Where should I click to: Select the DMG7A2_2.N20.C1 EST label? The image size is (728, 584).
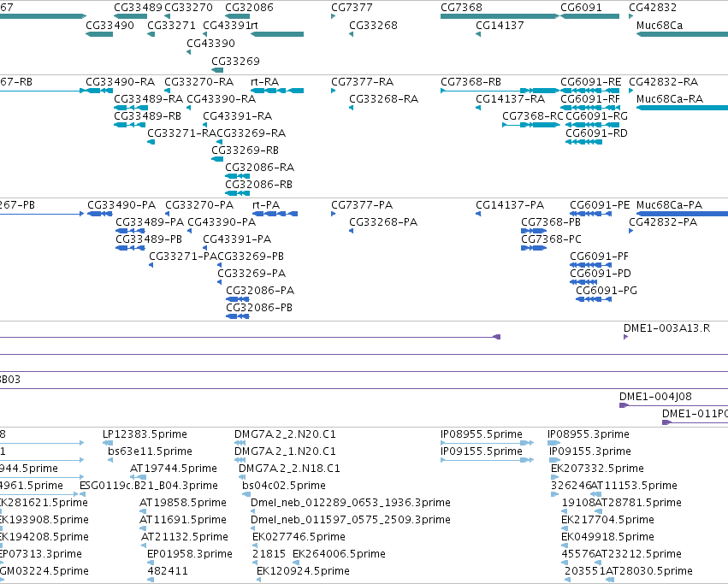(x=285, y=434)
